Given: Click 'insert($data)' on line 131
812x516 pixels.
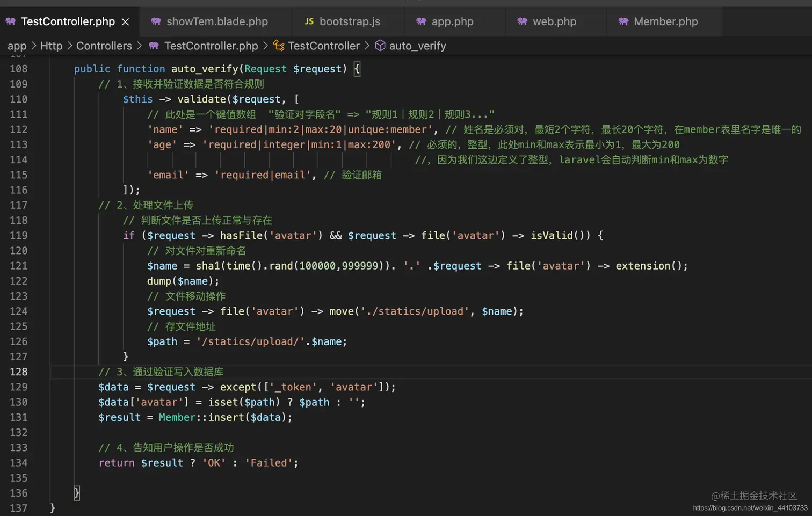Looking at the screenshot, I should pyautogui.click(x=248, y=417).
